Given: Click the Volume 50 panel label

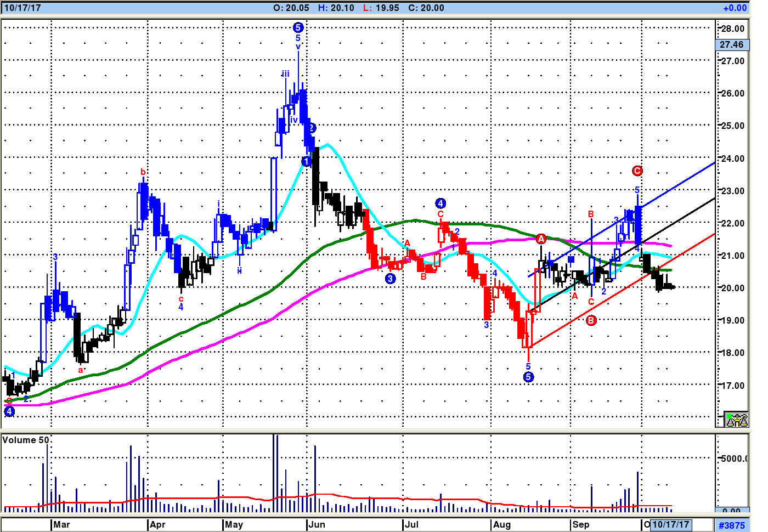Looking at the screenshot, I should (x=25, y=440).
